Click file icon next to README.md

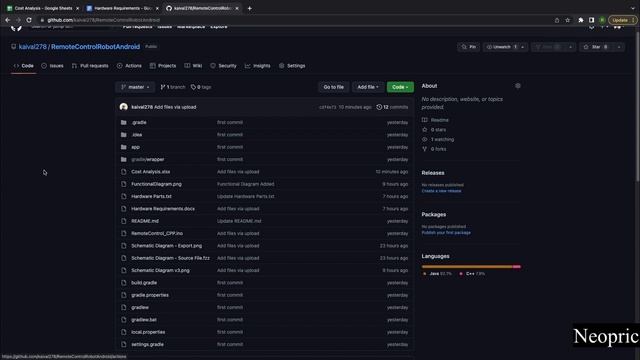[124, 221]
